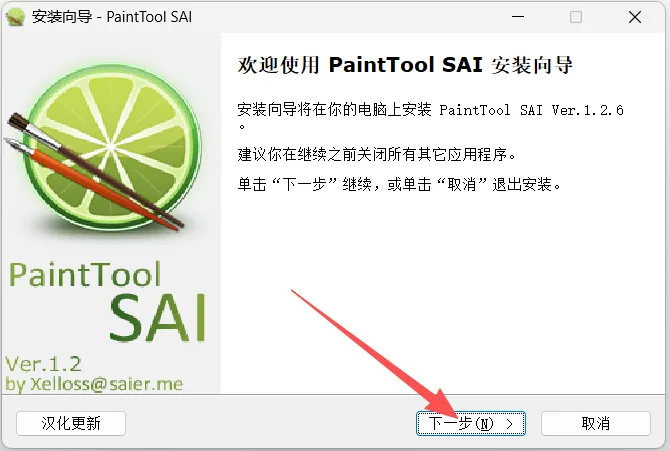The width and height of the screenshot is (670, 451).
Task: Click the 取消 button to exit
Action: 596,424
